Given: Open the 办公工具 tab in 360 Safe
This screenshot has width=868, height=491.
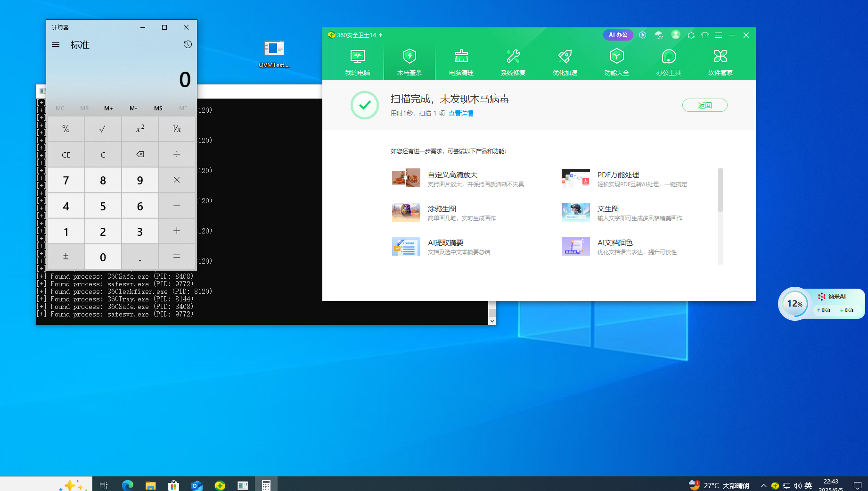Looking at the screenshot, I should click(669, 63).
